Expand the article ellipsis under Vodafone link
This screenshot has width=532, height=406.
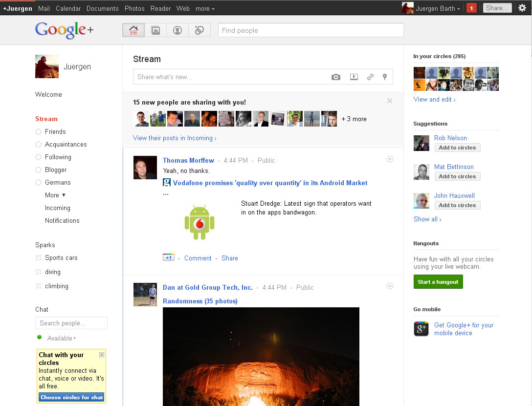click(x=166, y=193)
